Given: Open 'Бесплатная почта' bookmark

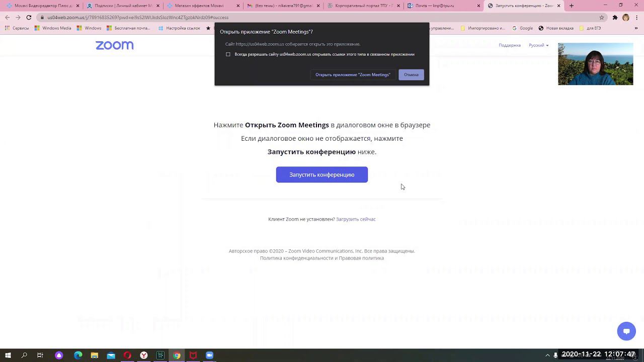Looking at the screenshot, I should tap(128, 28).
